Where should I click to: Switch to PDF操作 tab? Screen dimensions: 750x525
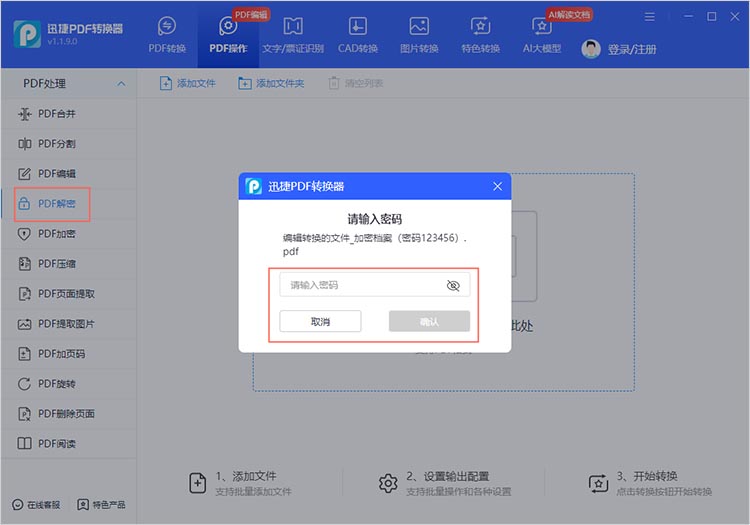click(228, 34)
